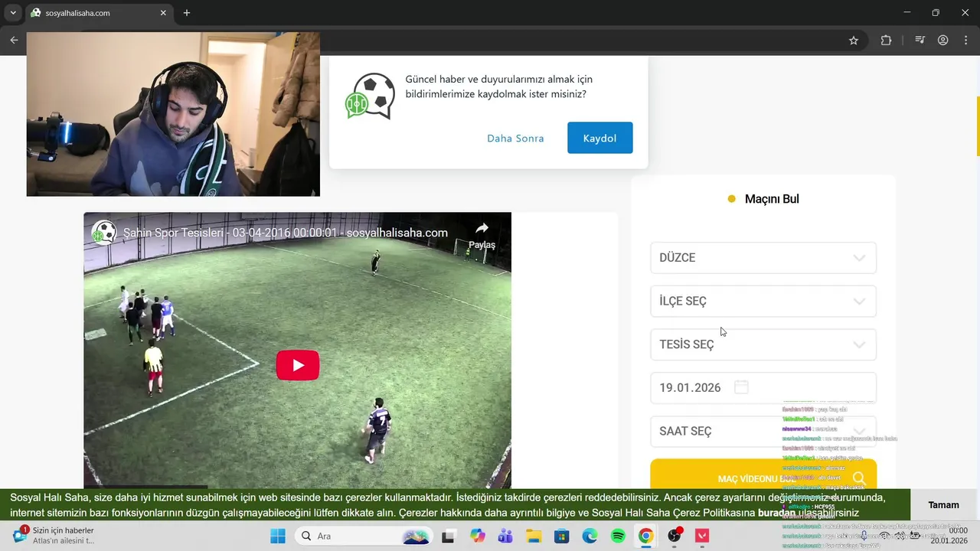Click the Paylaş share arrow on video
This screenshot has height=551, width=980.
point(482,235)
